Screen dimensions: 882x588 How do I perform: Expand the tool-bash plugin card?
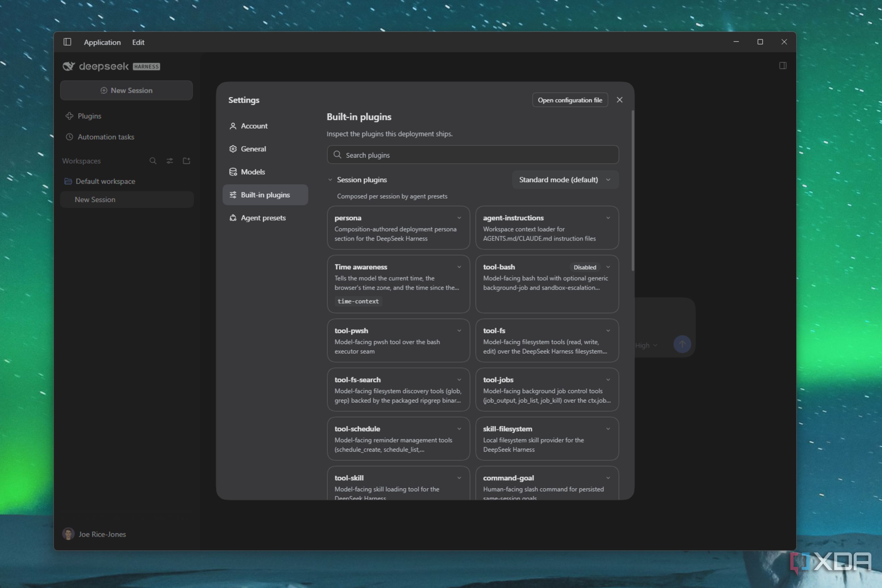click(608, 267)
